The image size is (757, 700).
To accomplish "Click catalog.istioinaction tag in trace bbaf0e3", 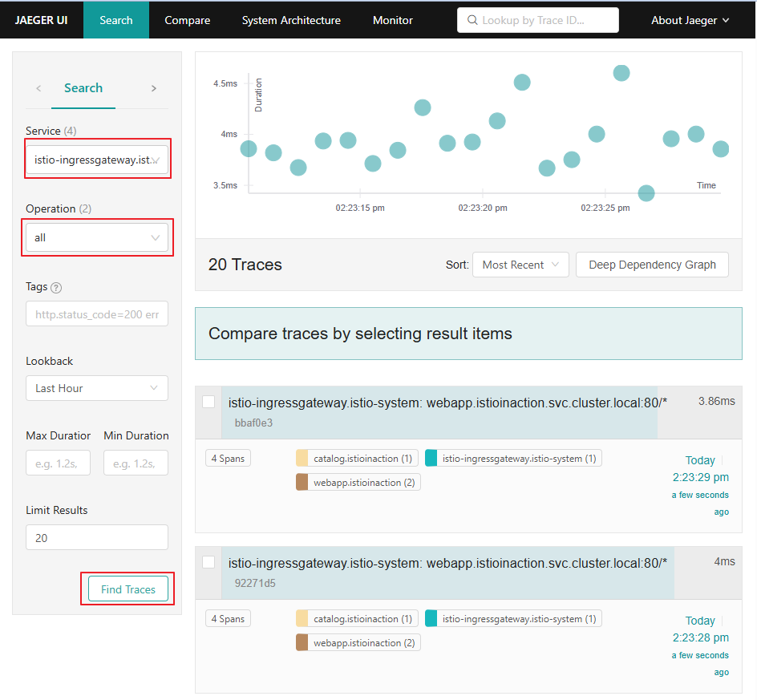I will (x=357, y=458).
